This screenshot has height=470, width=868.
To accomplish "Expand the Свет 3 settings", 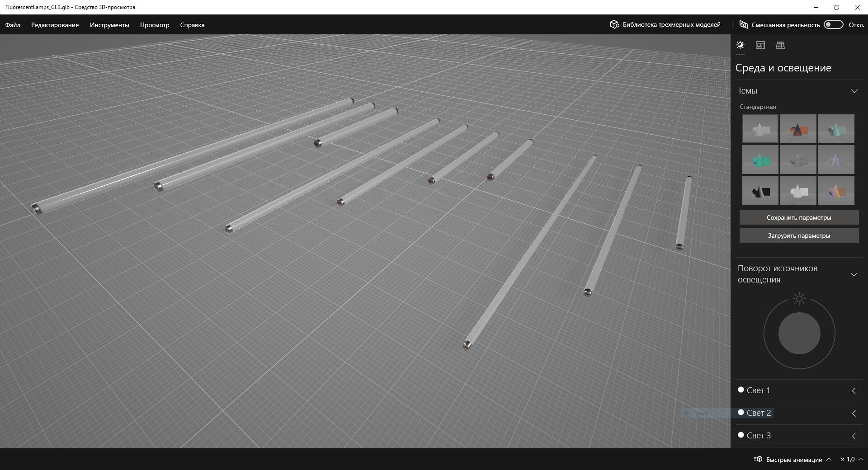I will (854, 436).
